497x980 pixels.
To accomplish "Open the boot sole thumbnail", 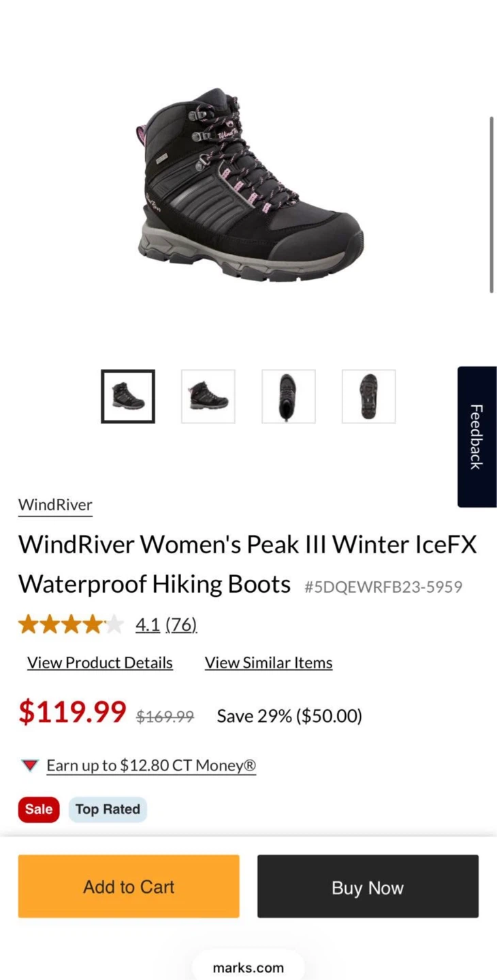I will [368, 396].
